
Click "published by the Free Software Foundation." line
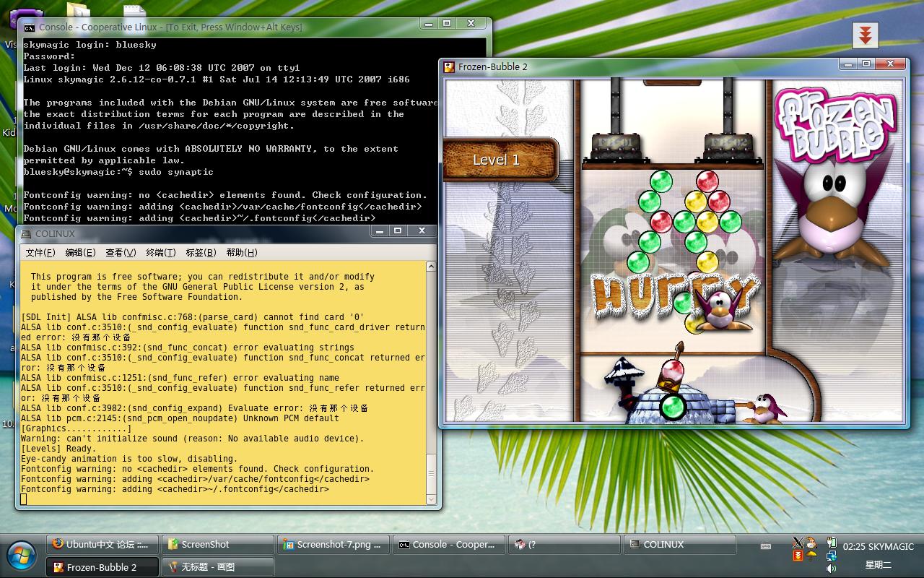tap(136, 297)
